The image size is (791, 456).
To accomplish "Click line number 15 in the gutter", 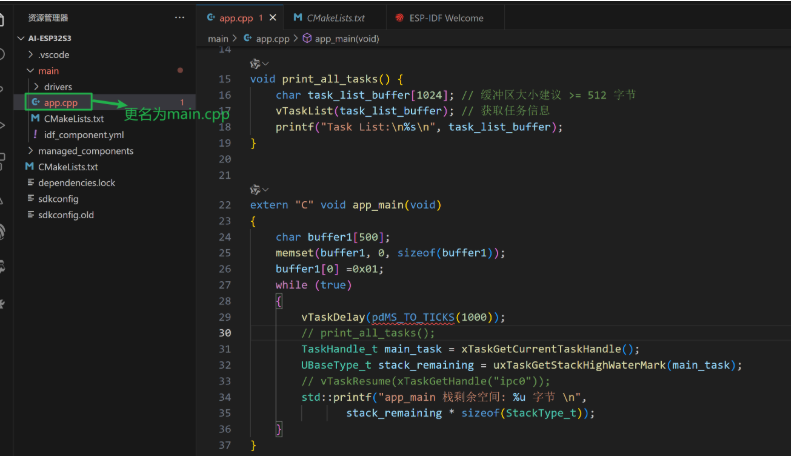I will click(224, 79).
